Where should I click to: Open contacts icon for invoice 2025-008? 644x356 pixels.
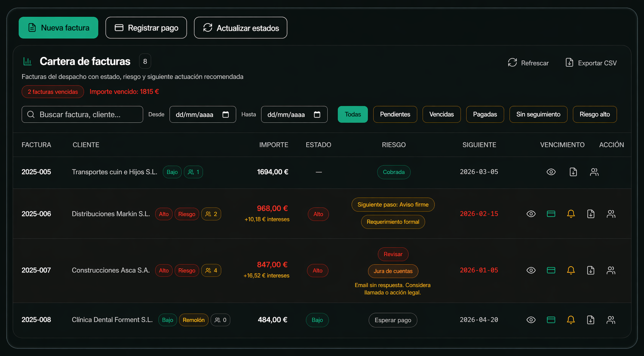click(x=611, y=320)
